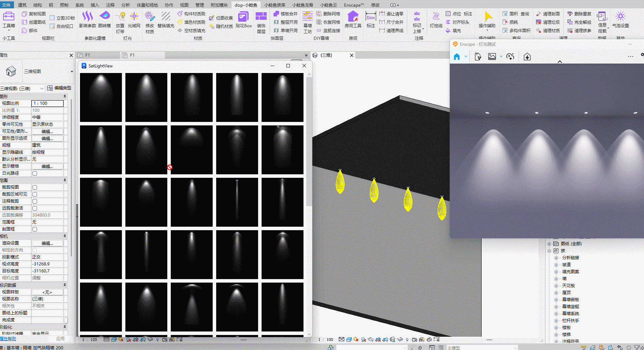The image size is (644, 350).
Task: Check the 裁剪区域可见 option
Action: pyautogui.click(x=35, y=194)
